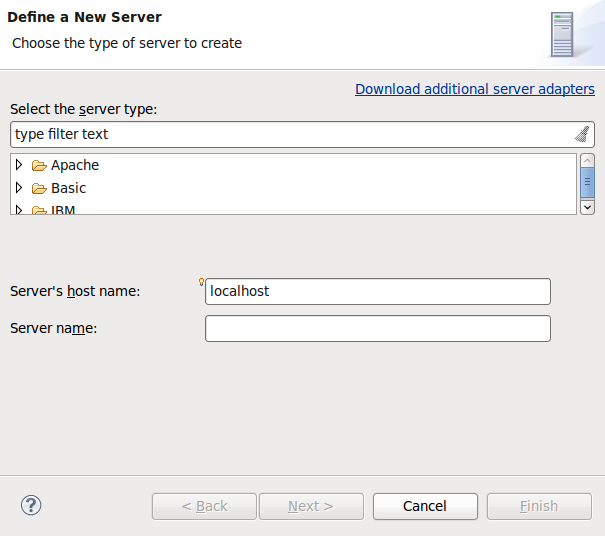
Task: Click the host name content assist lightbulb
Action: [201, 282]
